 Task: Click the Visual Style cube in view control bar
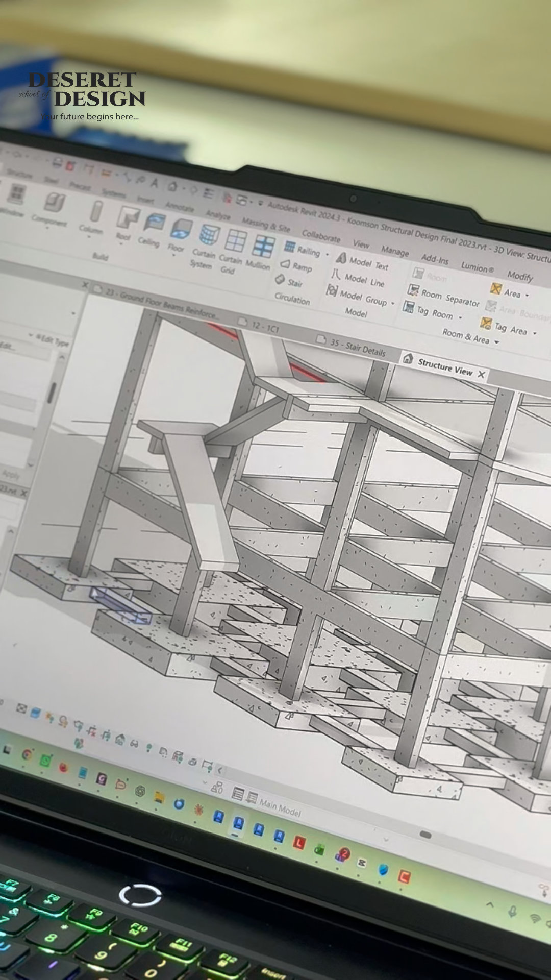pyautogui.click(x=35, y=713)
